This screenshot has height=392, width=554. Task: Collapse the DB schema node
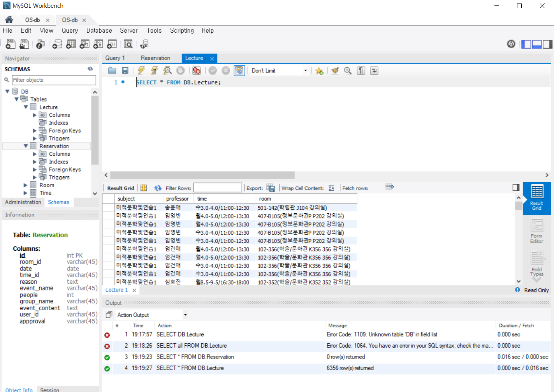pos(7,91)
